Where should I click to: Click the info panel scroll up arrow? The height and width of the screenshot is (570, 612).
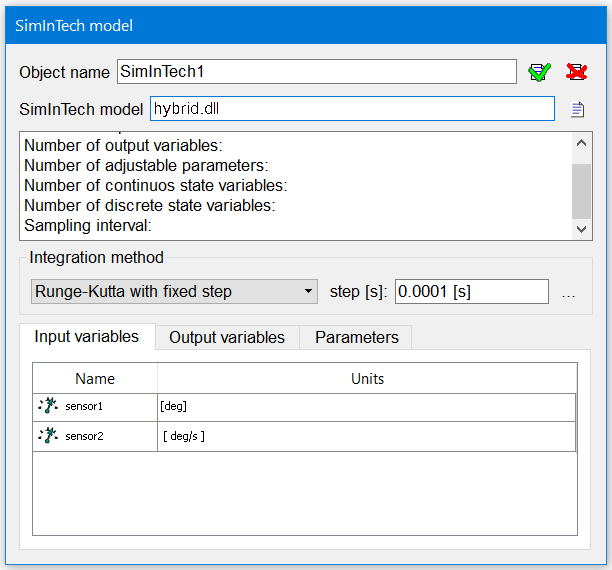[x=582, y=143]
